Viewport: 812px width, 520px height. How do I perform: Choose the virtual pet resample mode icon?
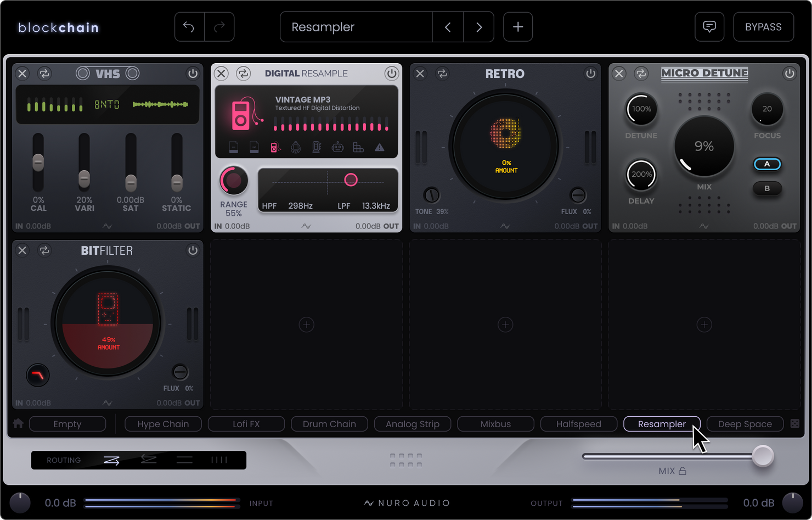tap(296, 147)
